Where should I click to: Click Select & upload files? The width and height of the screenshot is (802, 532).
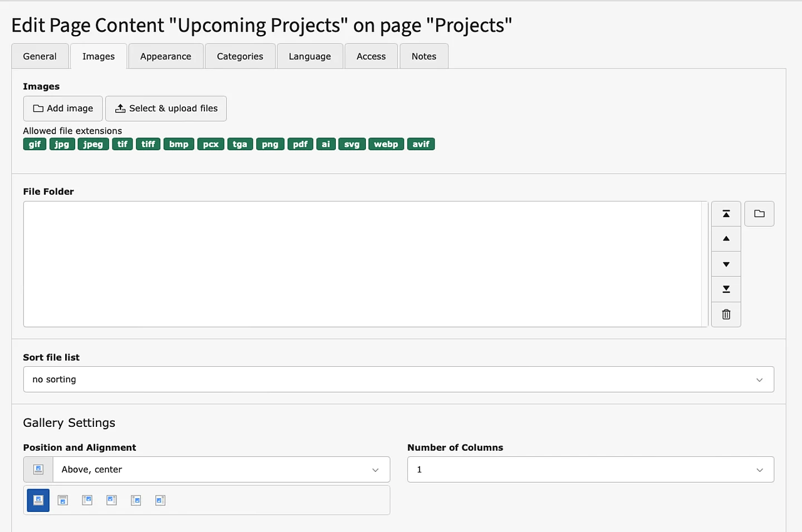[x=166, y=108]
